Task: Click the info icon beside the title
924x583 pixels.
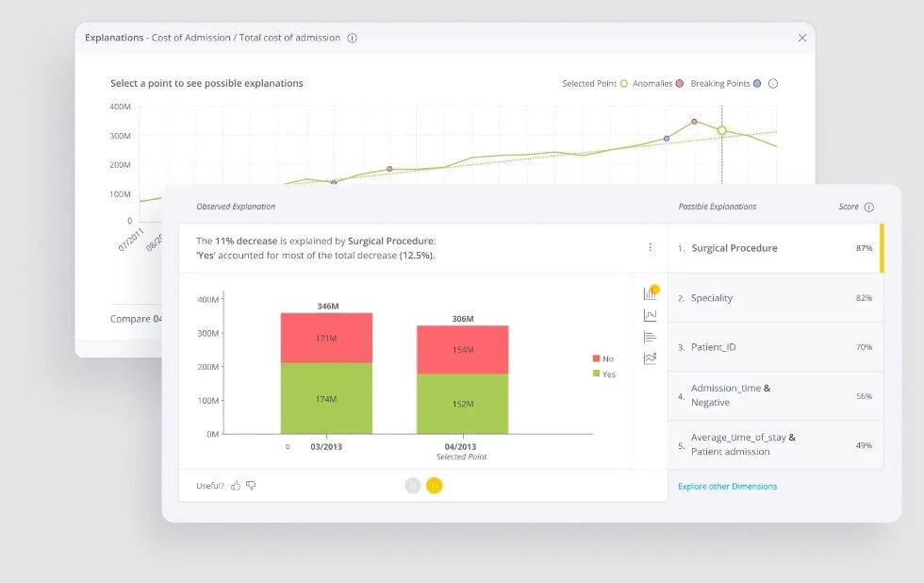Action: pyautogui.click(x=352, y=39)
